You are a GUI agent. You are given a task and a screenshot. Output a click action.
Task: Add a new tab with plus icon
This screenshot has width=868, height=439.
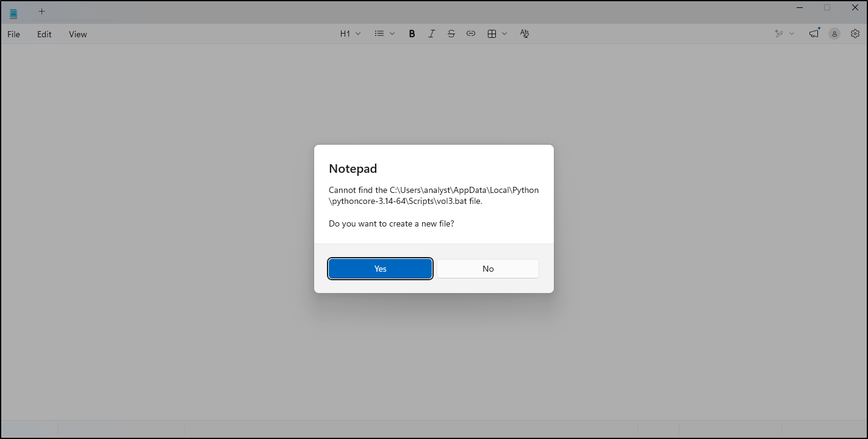pyautogui.click(x=41, y=11)
